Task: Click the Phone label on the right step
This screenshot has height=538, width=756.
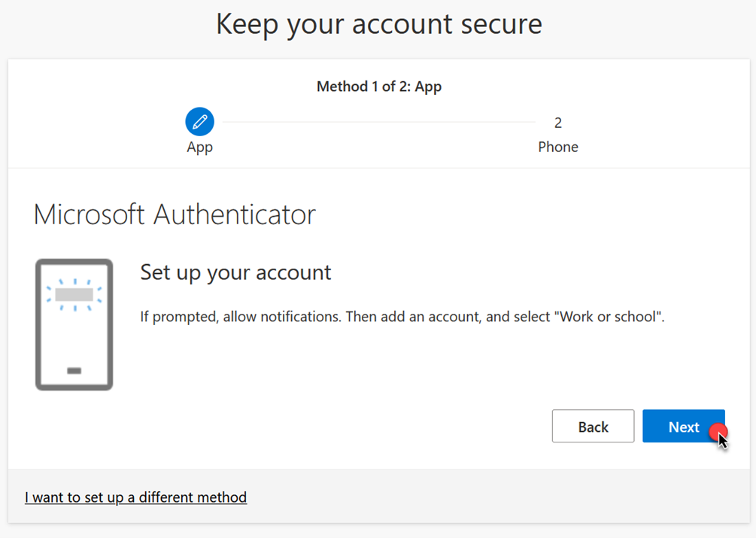Action: coord(558,147)
